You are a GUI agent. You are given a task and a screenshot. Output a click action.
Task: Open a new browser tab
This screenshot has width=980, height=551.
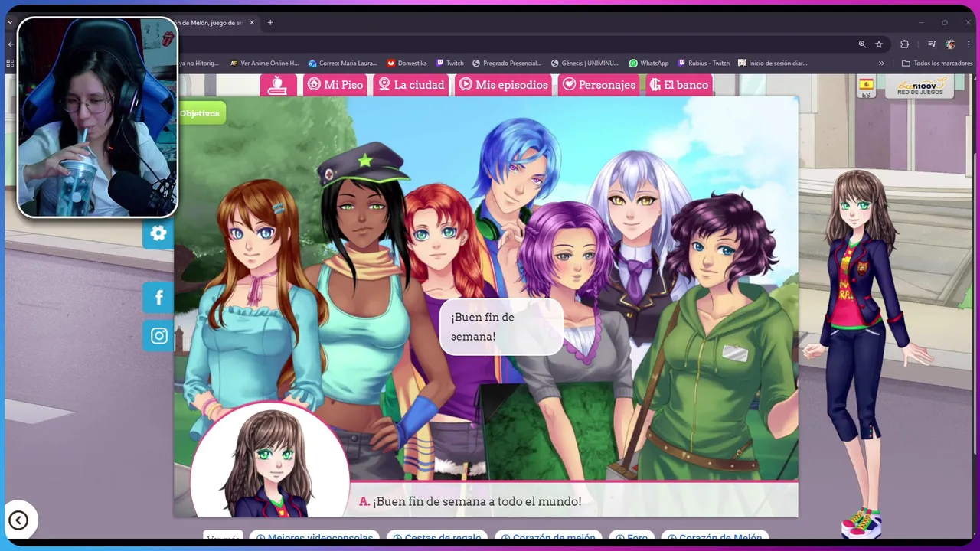point(270,23)
